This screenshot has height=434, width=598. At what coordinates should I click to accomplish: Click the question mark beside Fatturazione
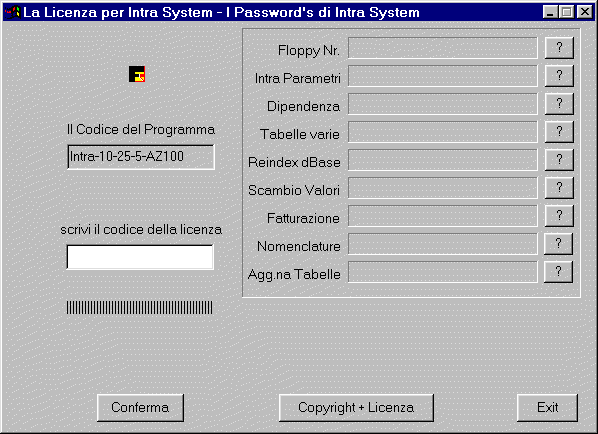click(x=559, y=216)
